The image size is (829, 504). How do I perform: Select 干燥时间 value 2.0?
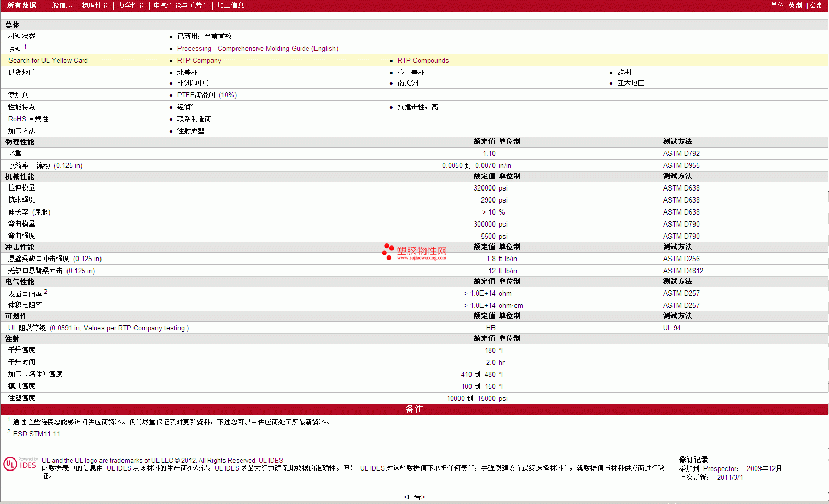pyautogui.click(x=490, y=362)
